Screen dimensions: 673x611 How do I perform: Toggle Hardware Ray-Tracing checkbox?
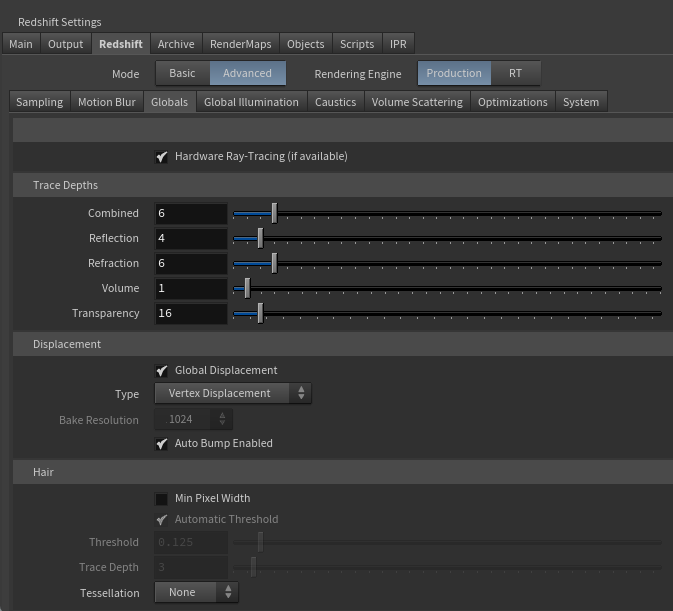point(162,157)
